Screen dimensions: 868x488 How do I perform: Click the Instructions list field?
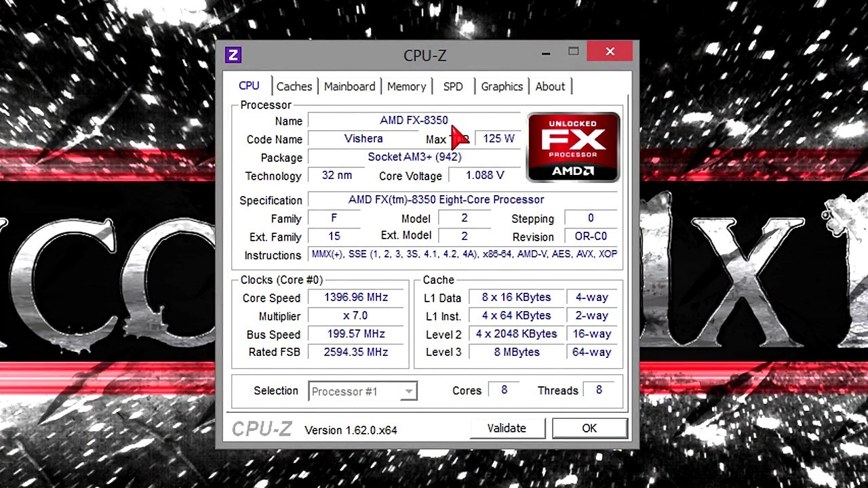click(463, 254)
